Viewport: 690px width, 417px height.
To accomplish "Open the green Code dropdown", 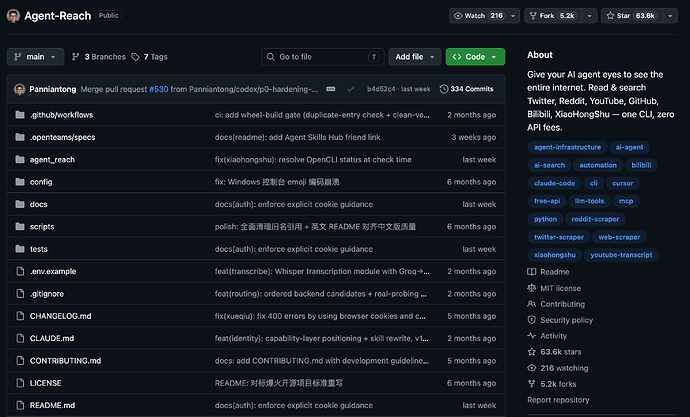I will tap(475, 57).
